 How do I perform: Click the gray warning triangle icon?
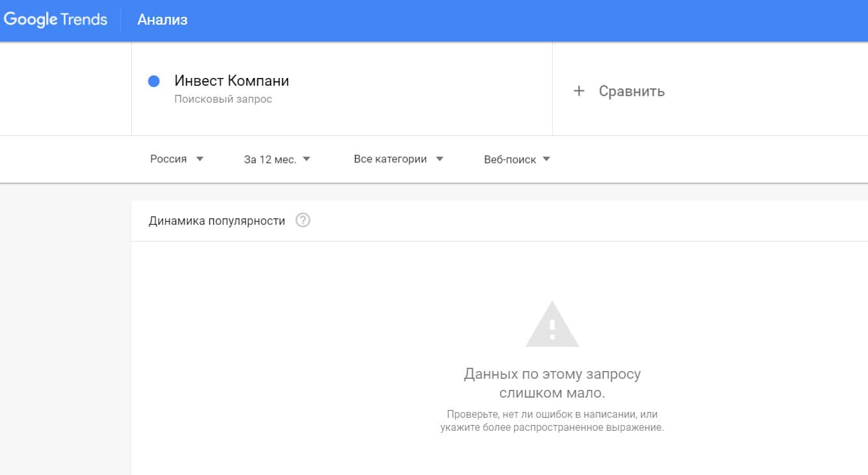coord(552,324)
